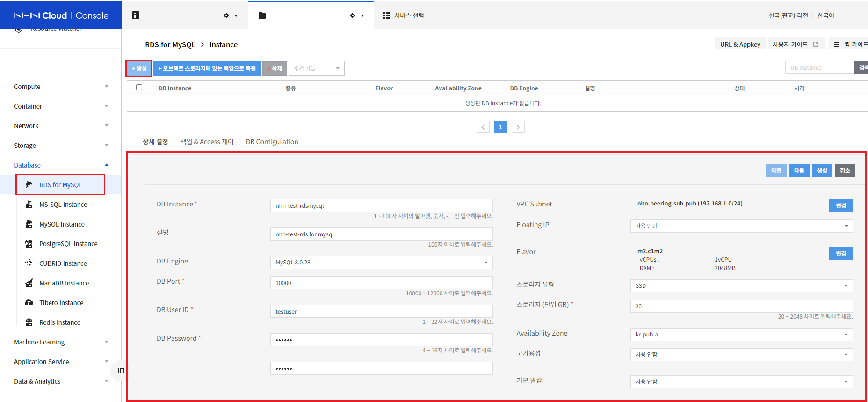Click the DB Password field

tap(381, 340)
